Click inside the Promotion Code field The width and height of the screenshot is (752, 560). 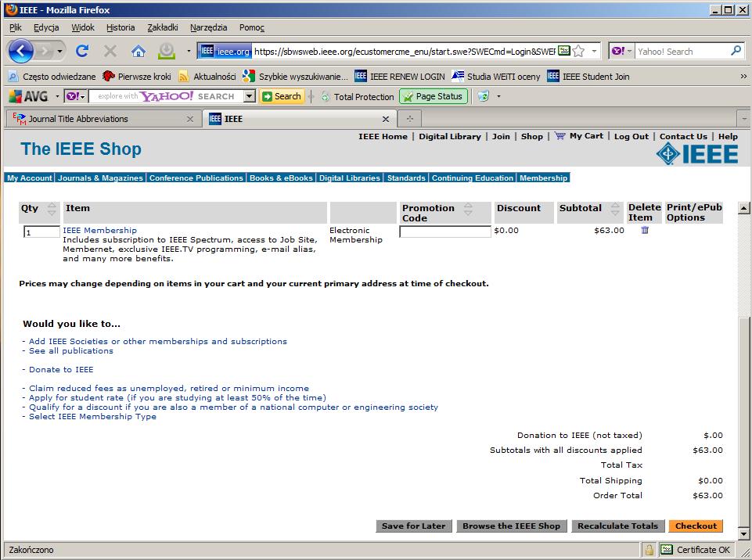(x=445, y=232)
